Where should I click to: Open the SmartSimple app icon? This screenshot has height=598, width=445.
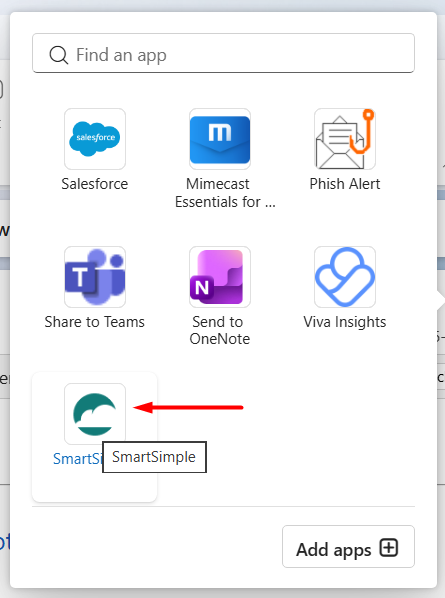[95, 414]
